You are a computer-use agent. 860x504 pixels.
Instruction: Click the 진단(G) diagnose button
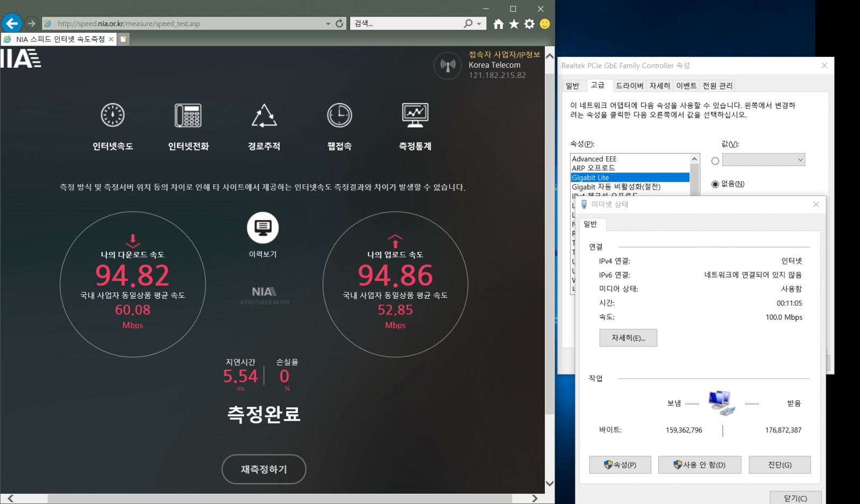[780, 465]
